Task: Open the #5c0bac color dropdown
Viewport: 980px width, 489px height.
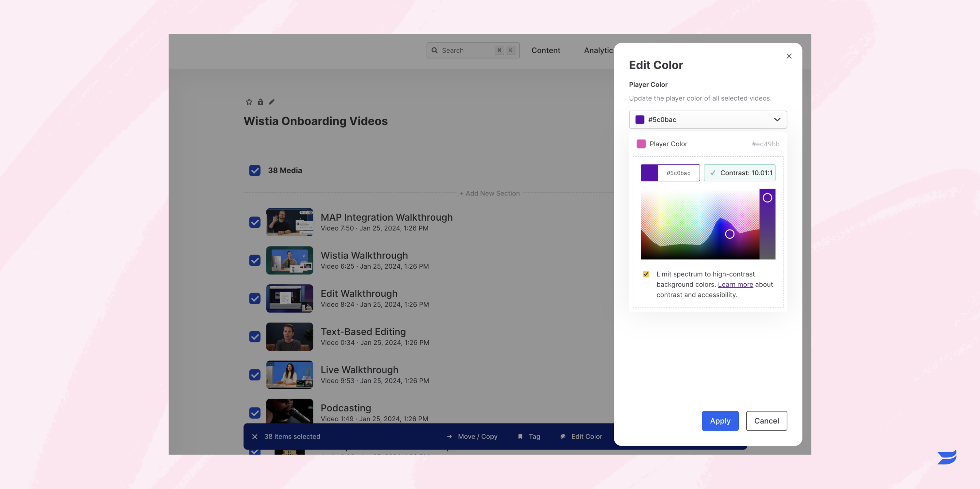Action: tap(708, 119)
